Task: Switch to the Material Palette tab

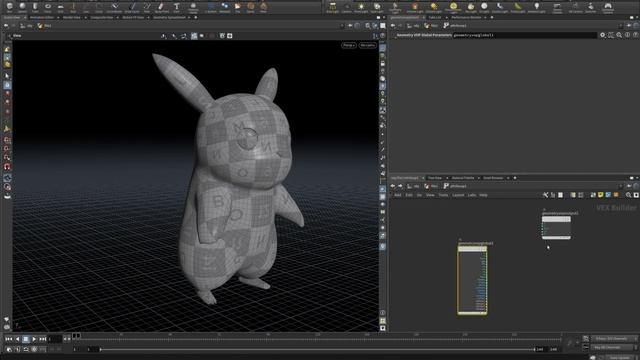Action: (463, 178)
